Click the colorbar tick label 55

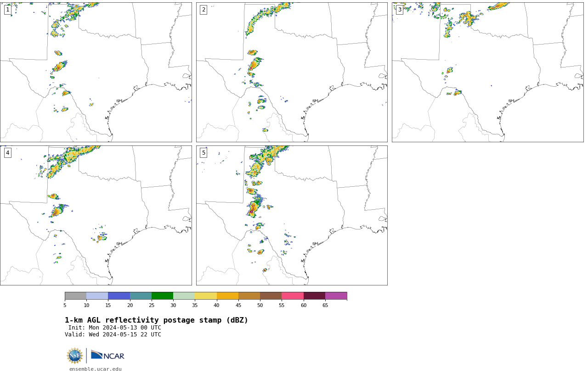[282, 305]
